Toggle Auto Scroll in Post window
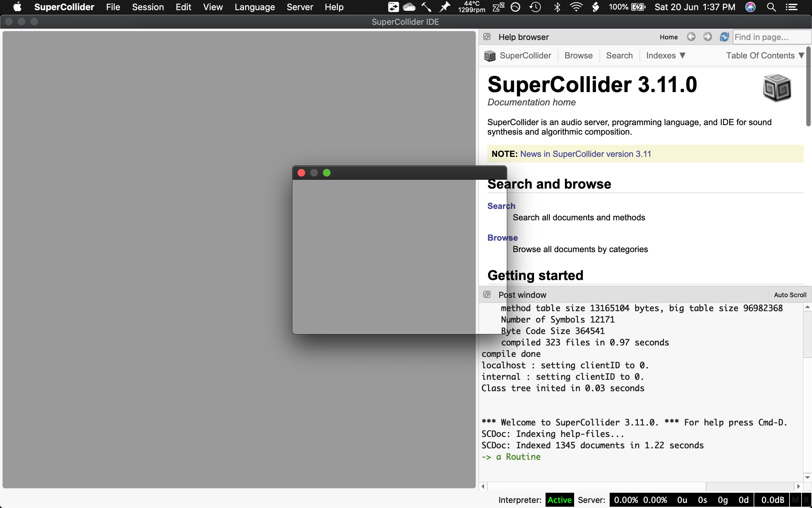The height and width of the screenshot is (508, 812). tap(790, 295)
